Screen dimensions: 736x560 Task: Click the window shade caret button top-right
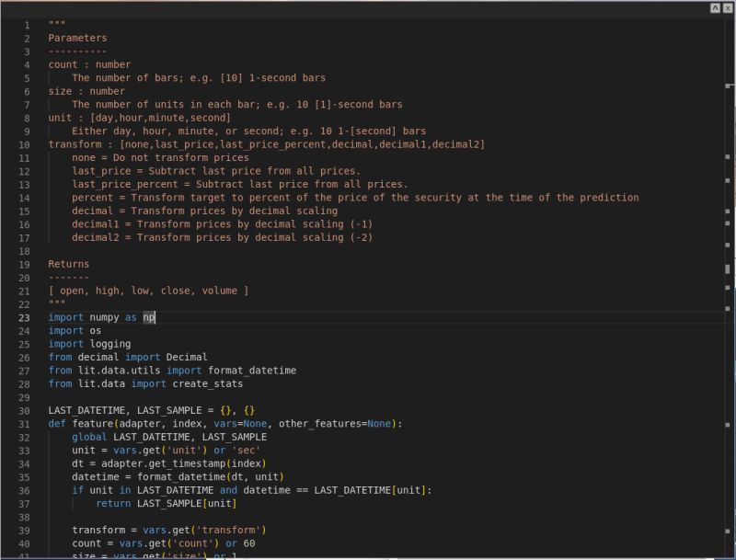tap(715, 8)
